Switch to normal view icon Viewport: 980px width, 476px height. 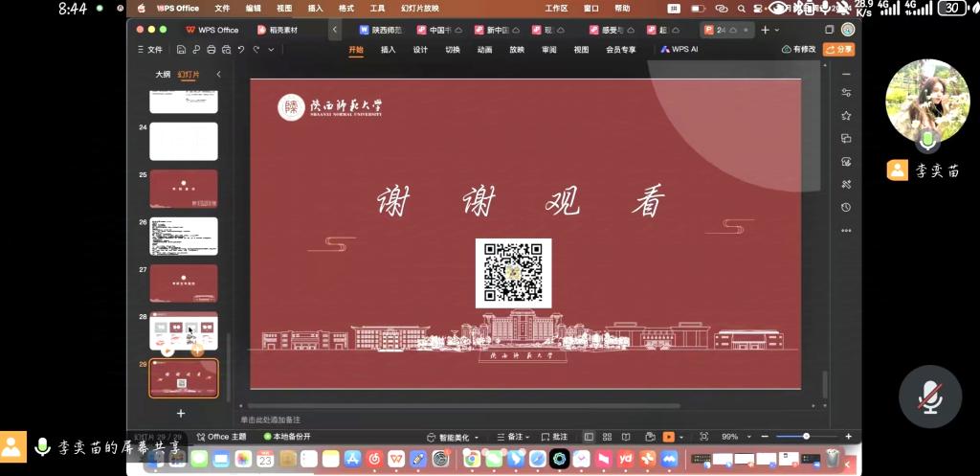(589, 437)
